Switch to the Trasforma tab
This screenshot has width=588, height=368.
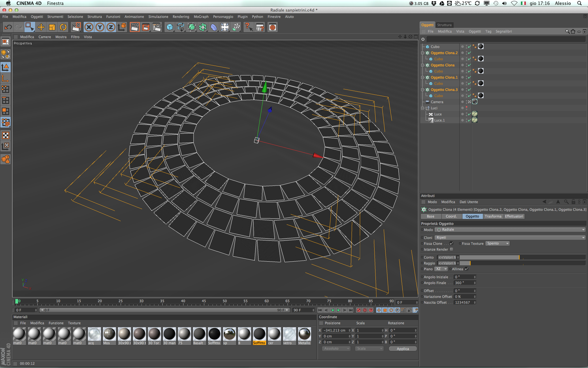tap(493, 216)
